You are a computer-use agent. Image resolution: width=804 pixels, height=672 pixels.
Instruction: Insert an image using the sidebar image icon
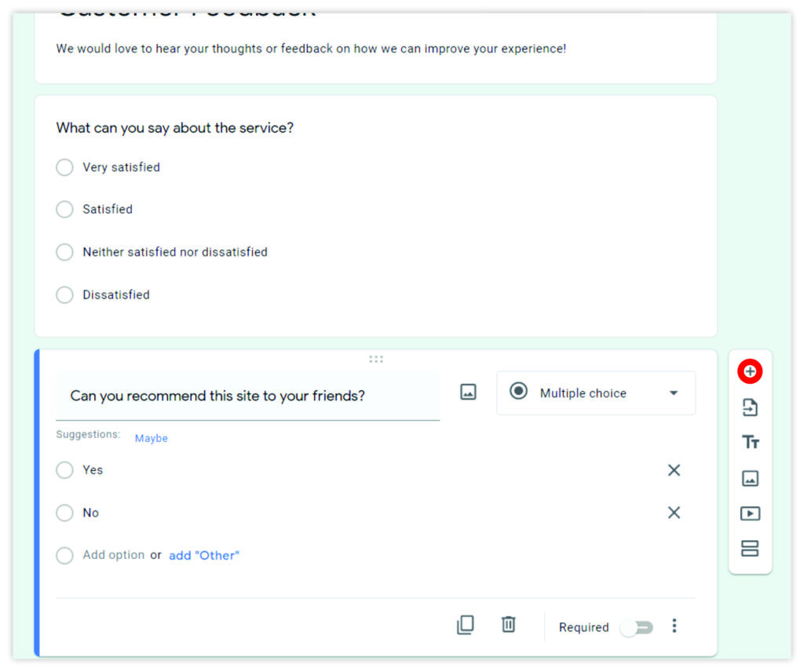pyautogui.click(x=749, y=478)
